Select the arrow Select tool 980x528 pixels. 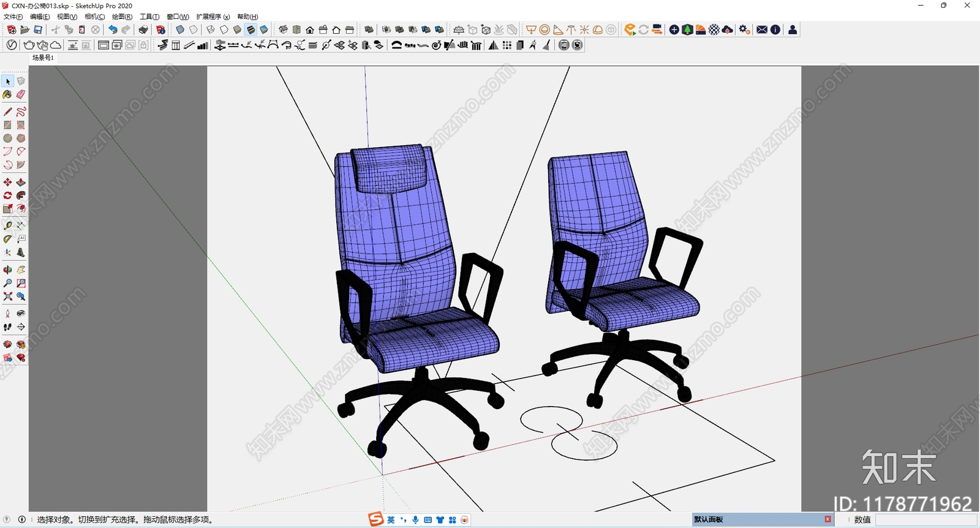tap(8, 81)
